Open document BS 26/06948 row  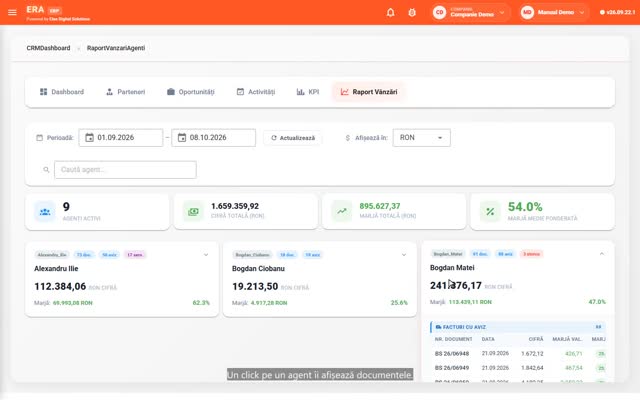[x=518, y=353]
